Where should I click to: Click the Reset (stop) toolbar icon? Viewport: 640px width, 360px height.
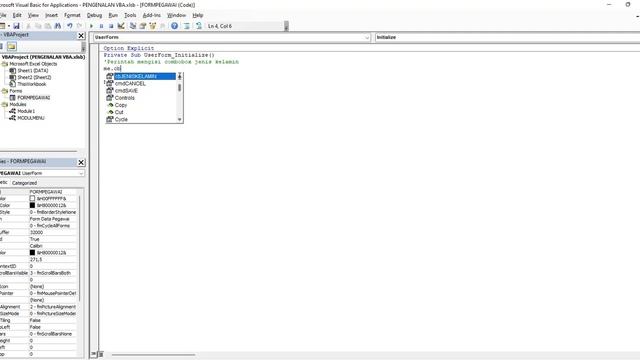[x=111, y=26]
